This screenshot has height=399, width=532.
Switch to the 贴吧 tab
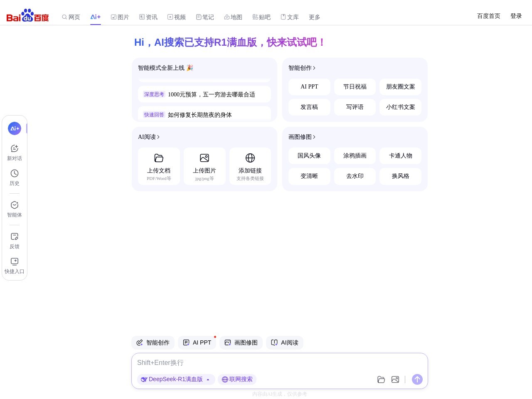coord(261,17)
